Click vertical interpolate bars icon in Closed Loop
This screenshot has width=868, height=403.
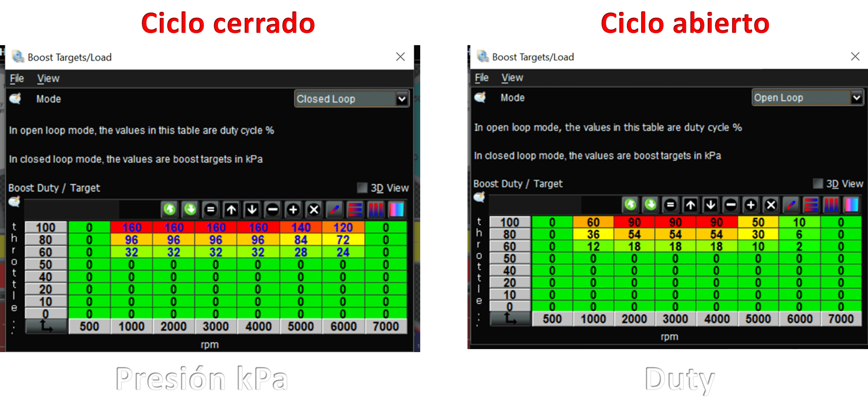tap(376, 209)
